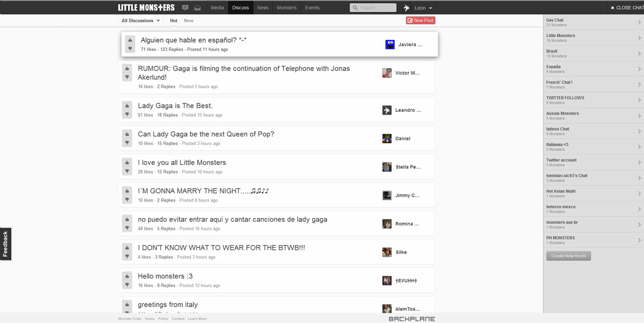Open the Feedback side tab

point(5,244)
